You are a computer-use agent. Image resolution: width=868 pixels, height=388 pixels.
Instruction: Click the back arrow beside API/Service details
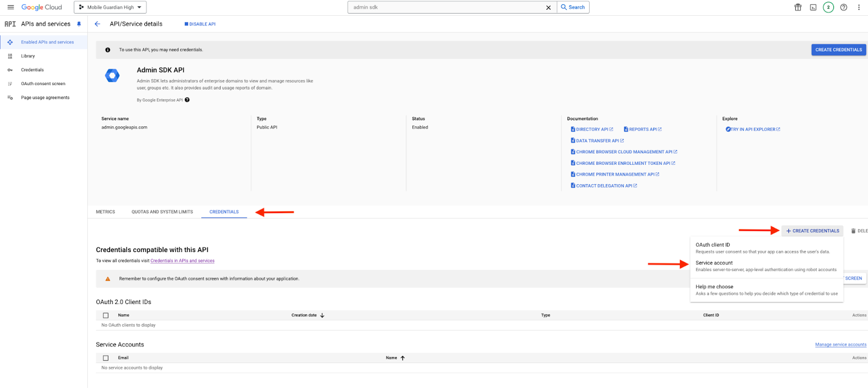[98, 24]
